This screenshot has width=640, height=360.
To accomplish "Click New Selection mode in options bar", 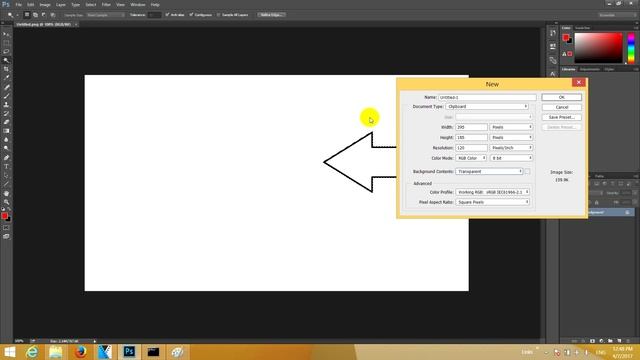I will point(27,15).
